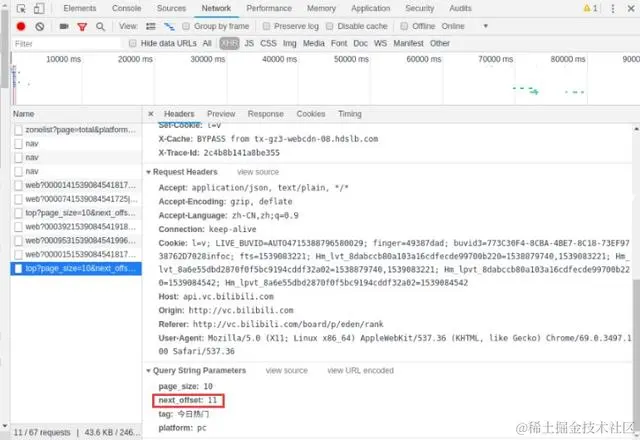Select the web?0000141539084541817 request

point(76,185)
